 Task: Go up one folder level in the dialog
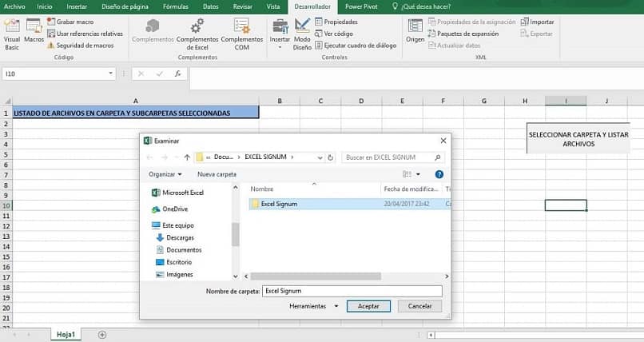coord(187,157)
